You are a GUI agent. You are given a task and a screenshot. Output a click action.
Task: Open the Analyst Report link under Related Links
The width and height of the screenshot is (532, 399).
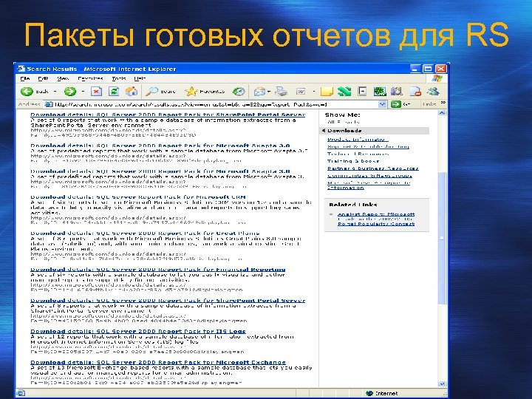[376, 219]
